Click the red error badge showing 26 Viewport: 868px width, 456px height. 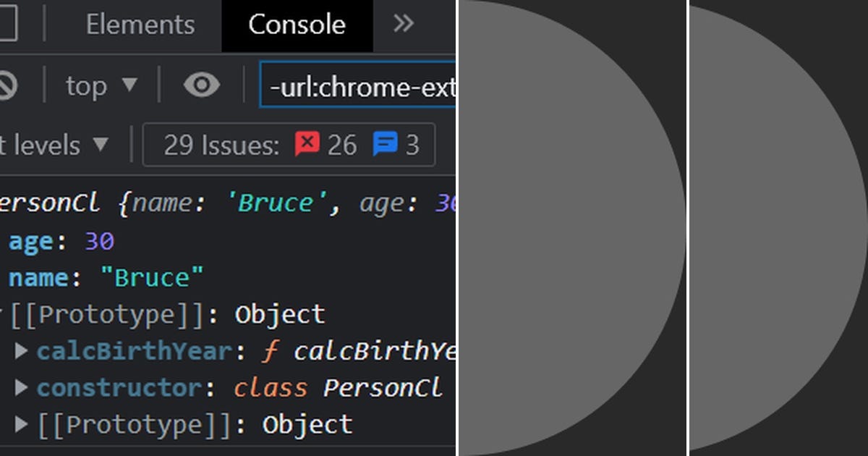point(325,144)
